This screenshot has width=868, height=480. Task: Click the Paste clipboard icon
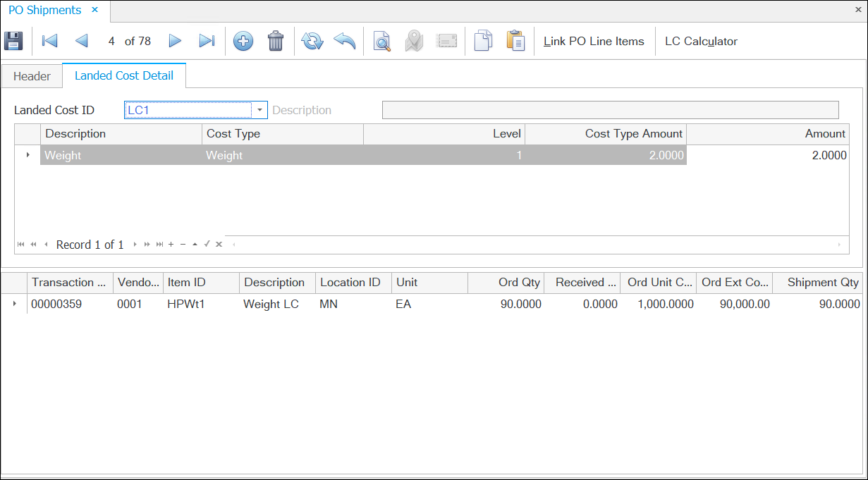pyautogui.click(x=515, y=41)
